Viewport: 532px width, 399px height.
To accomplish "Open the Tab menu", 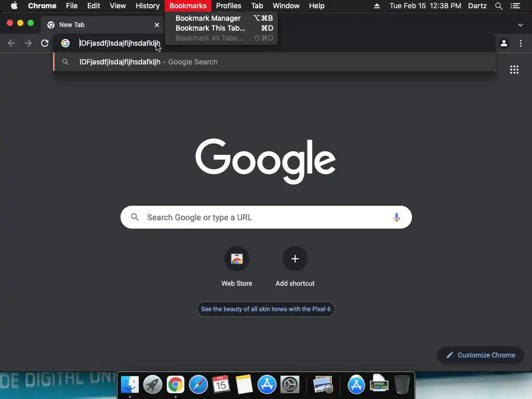I will coord(257,6).
